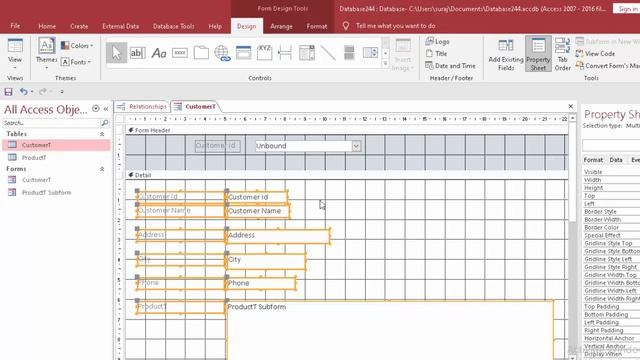Collapse the navigation pane with shutter button
The image size is (640, 360).
[x=106, y=109]
